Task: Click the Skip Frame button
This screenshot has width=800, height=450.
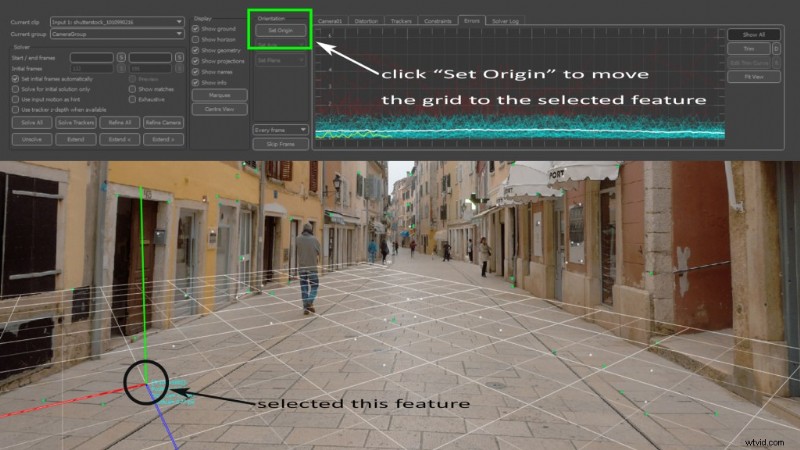Action: click(x=281, y=144)
